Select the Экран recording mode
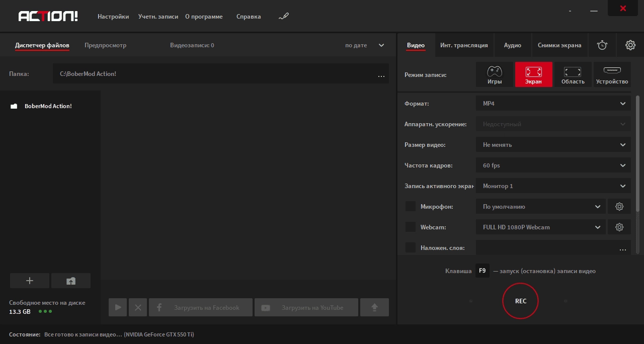This screenshot has width=644, height=344. tap(534, 74)
